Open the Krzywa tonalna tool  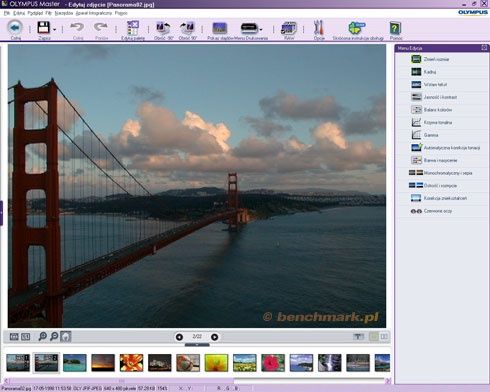coord(442,122)
